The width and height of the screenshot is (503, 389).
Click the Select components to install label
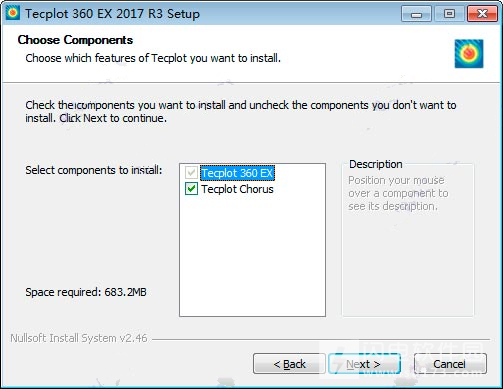pos(94,170)
